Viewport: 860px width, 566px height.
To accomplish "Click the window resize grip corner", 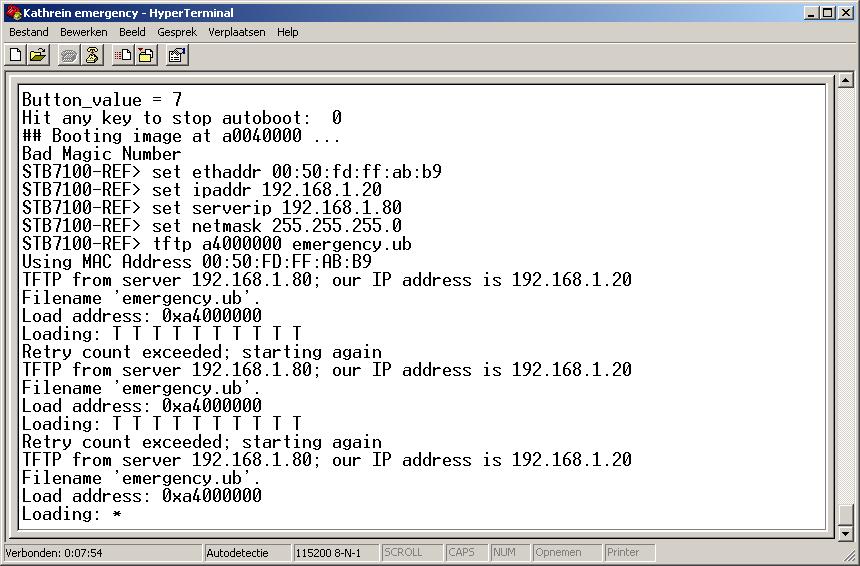I will pos(848,554).
